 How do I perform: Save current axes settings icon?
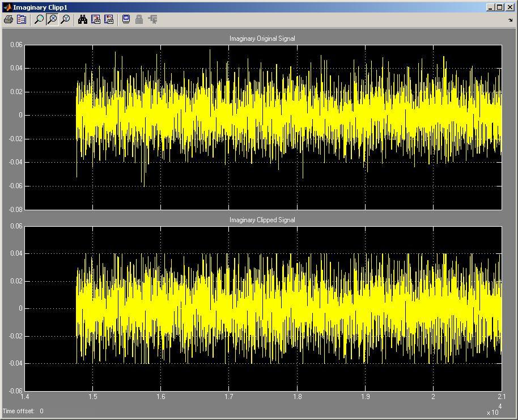96,20
